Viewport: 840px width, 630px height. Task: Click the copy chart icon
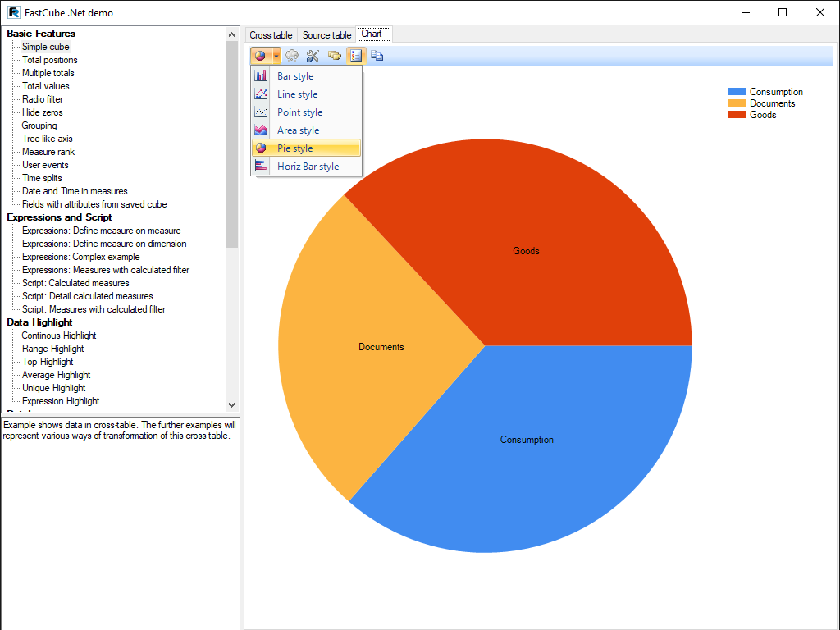377,56
